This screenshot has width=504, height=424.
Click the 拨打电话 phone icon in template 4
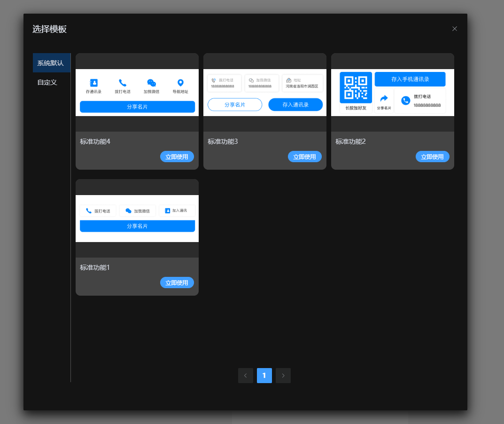coord(123,83)
